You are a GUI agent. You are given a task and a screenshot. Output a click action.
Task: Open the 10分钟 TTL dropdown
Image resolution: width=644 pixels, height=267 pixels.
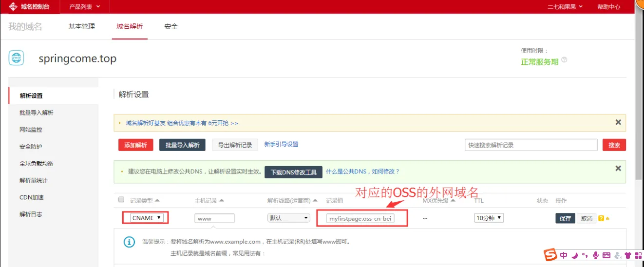click(x=489, y=218)
